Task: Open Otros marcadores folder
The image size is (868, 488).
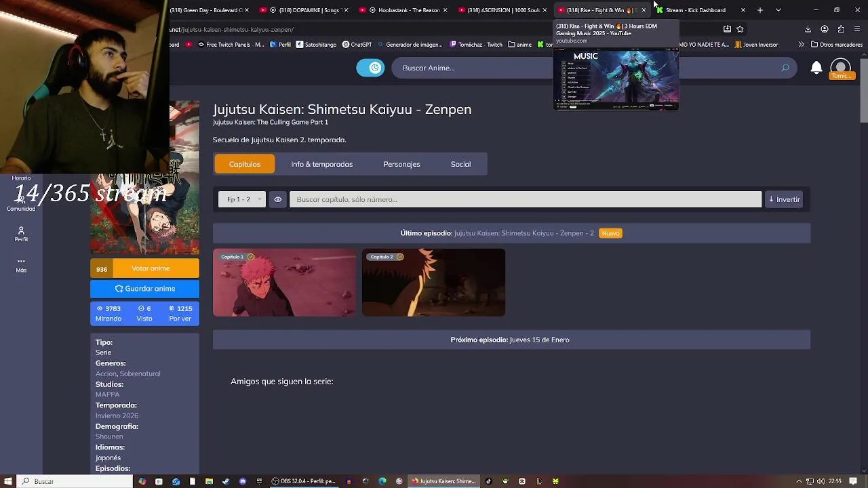Action: [x=836, y=45]
